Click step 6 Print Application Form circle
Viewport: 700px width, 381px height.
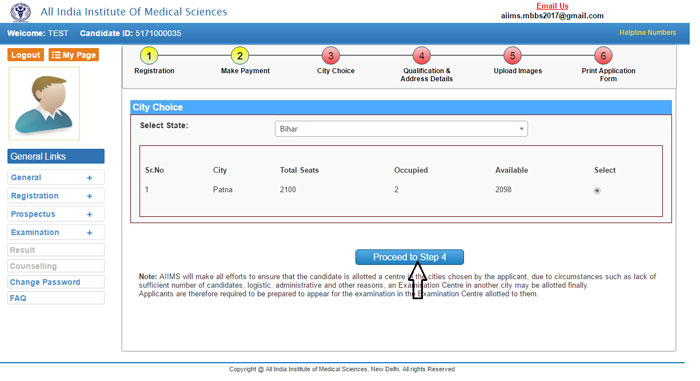coord(603,56)
